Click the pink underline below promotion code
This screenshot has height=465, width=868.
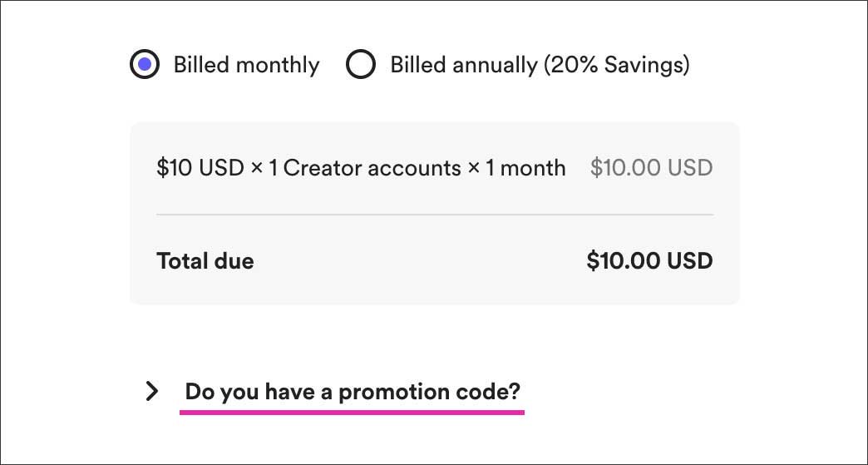(352, 411)
